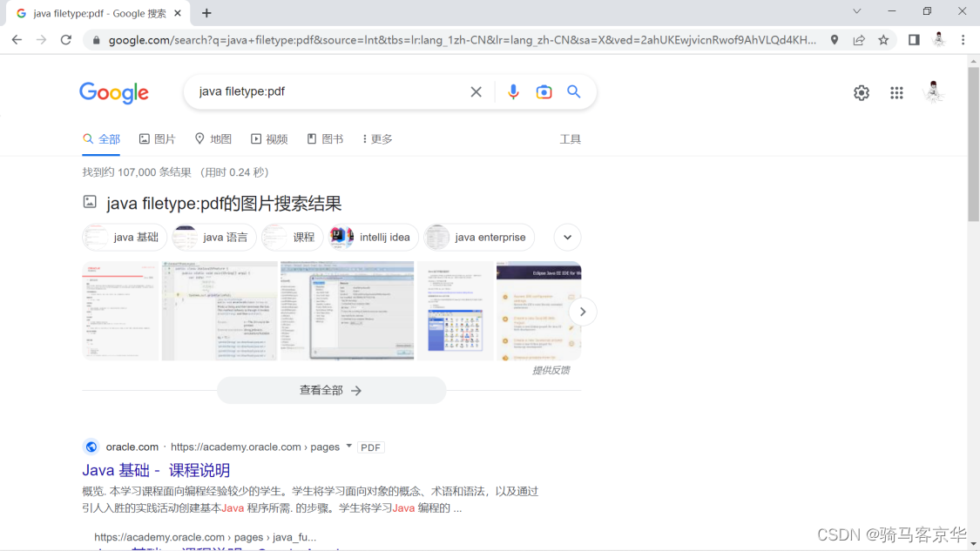The image size is (980, 551).
Task: Click the location pin icon in address bar
Action: pyautogui.click(x=835, y=40)
